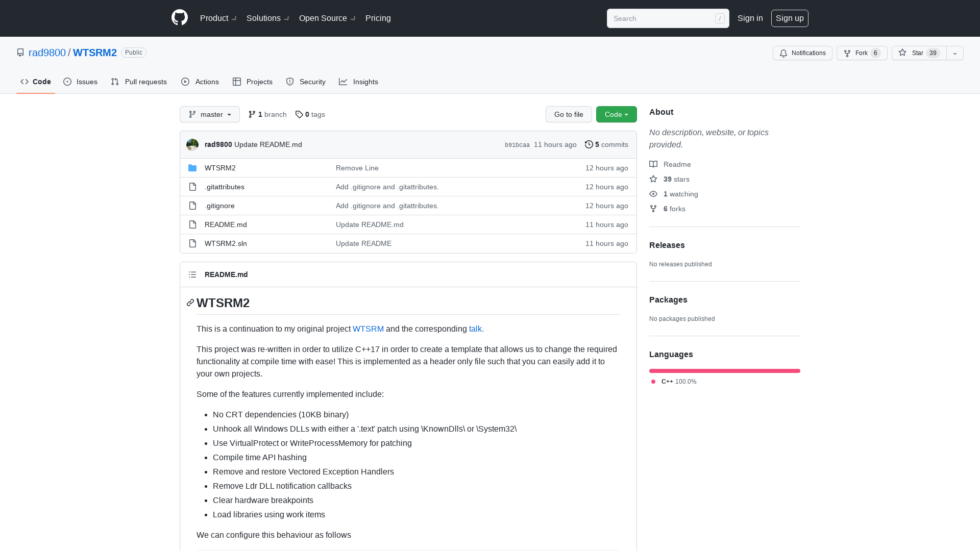Screen dimensions: 980x551
Task: Click the Insights tab graph icon
Action: (343, 82)
